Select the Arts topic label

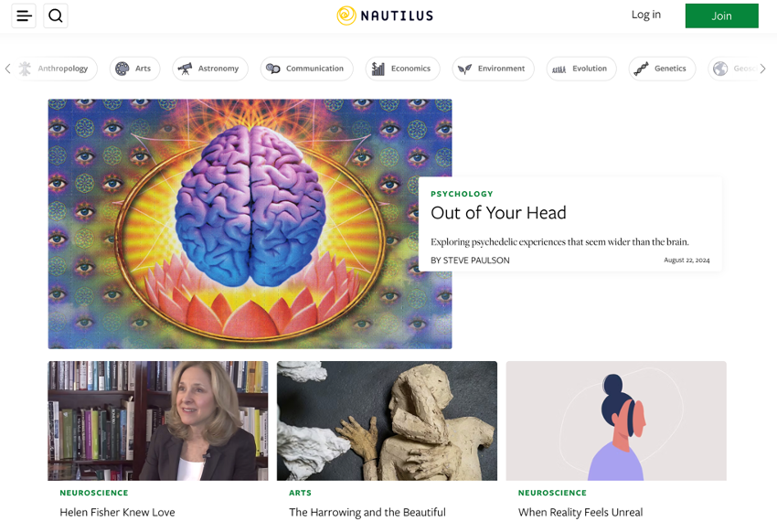(x=144, y=69)
